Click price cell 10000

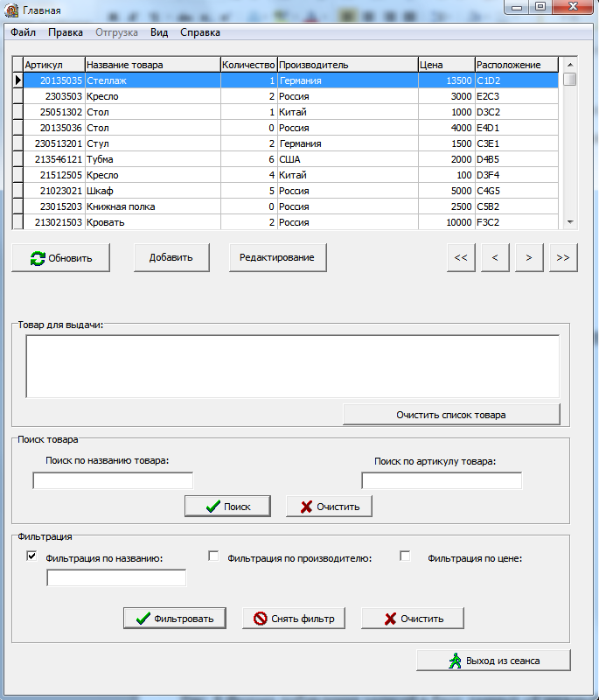pyautogui.click(x=447, y=222)
